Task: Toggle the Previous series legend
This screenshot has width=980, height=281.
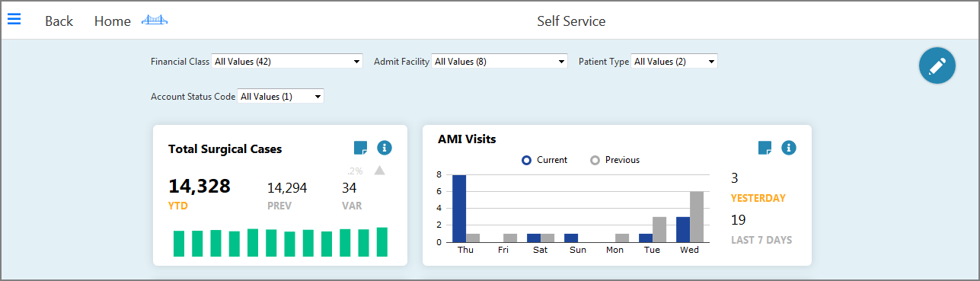Action: pyautogui.click(x=615, y=160)
